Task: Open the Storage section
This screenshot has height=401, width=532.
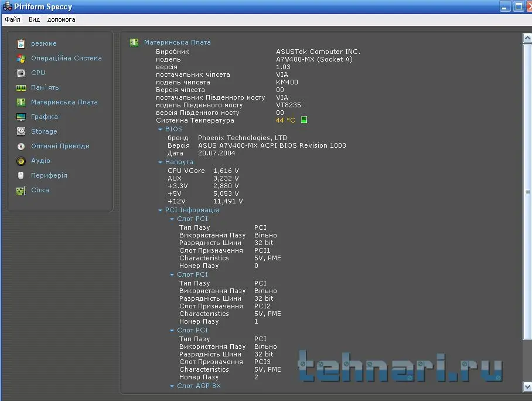Action: [x=44, y=131]
